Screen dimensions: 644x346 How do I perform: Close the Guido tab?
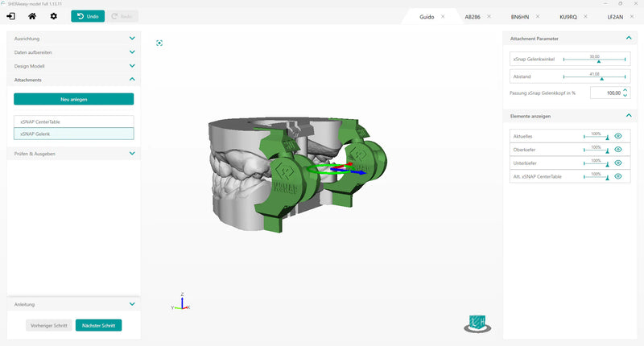pos(443,16)
